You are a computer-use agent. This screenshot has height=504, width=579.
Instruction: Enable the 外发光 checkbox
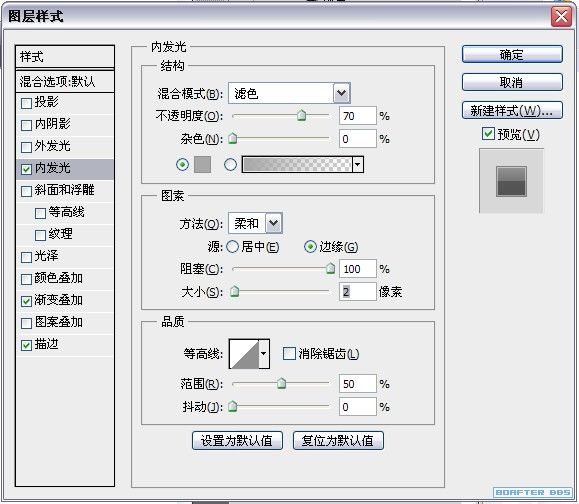point(27,147)
